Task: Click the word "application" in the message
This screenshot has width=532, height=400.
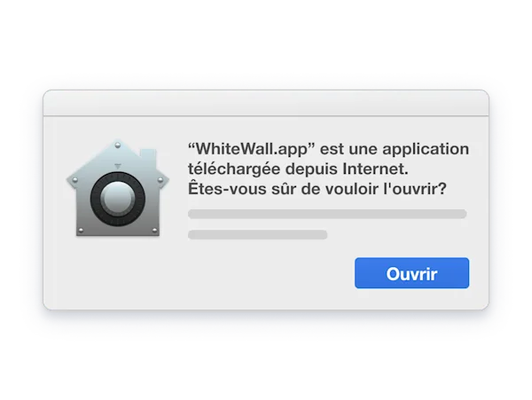Action: [x=426, y=149]
